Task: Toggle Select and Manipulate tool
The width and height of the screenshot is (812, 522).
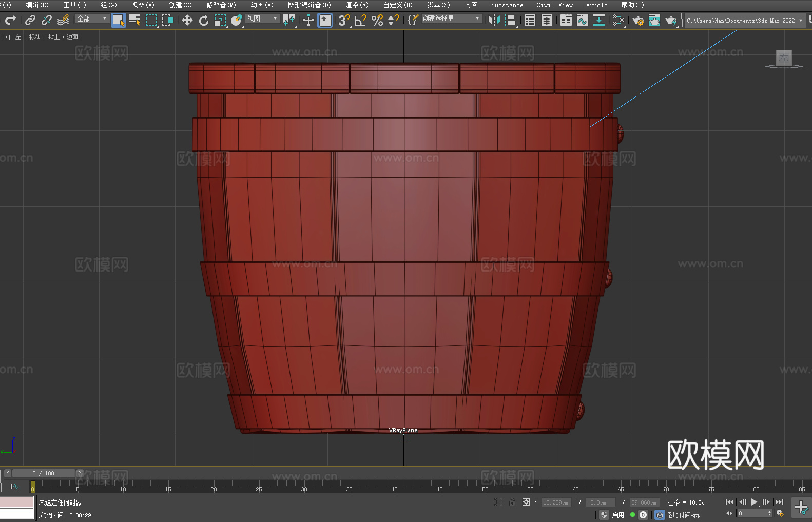Action: click(308, 20)
